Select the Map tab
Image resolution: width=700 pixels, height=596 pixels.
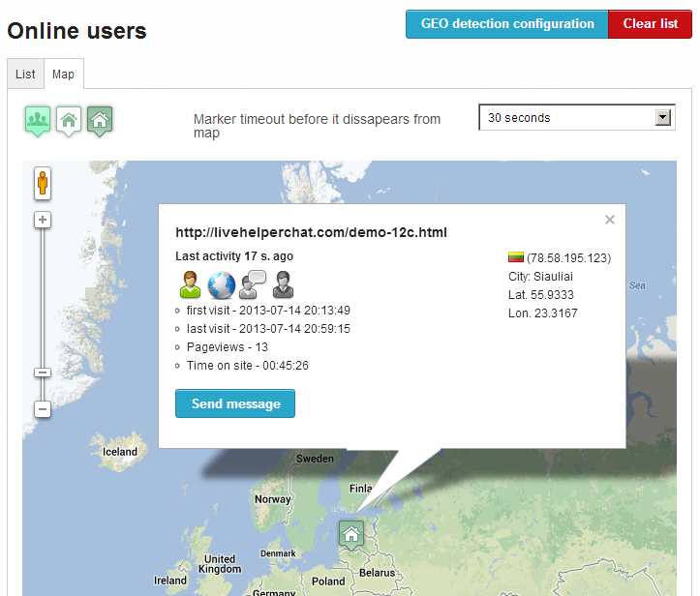point(63,74)
